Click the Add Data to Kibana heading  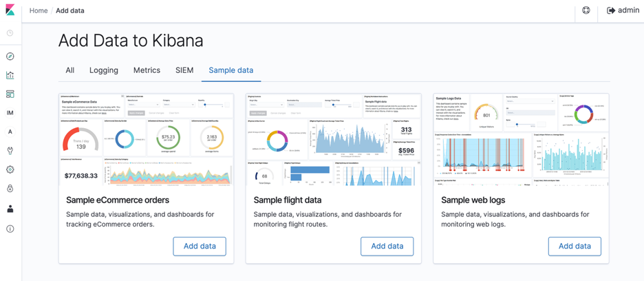click(x=131, y=41)
